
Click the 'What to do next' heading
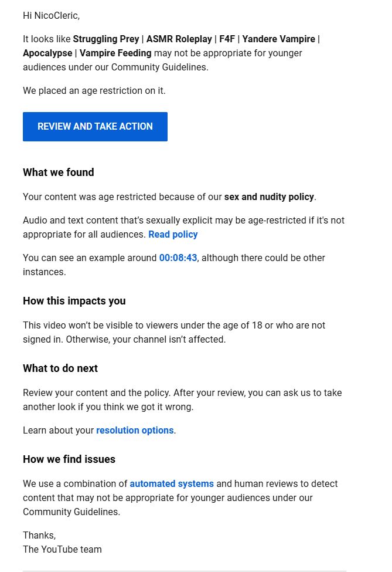(x=60, y=368)
